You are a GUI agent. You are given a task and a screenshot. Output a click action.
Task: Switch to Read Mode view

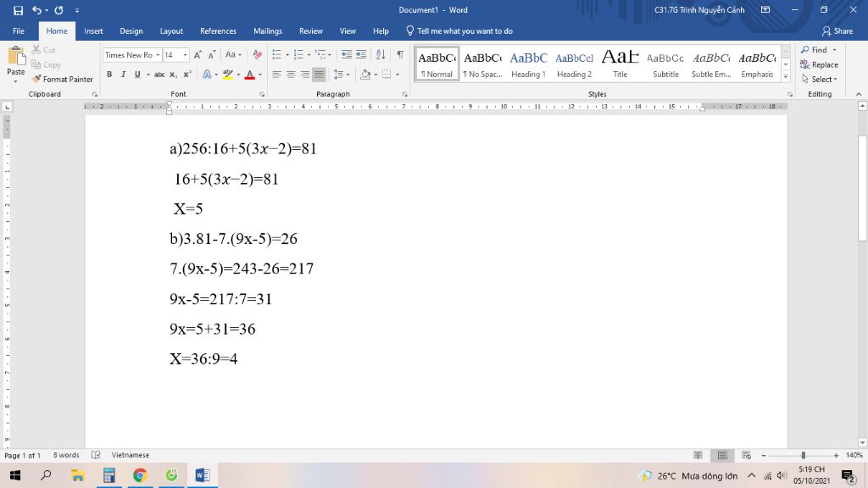pyautogui.click(x=698, y=455)
